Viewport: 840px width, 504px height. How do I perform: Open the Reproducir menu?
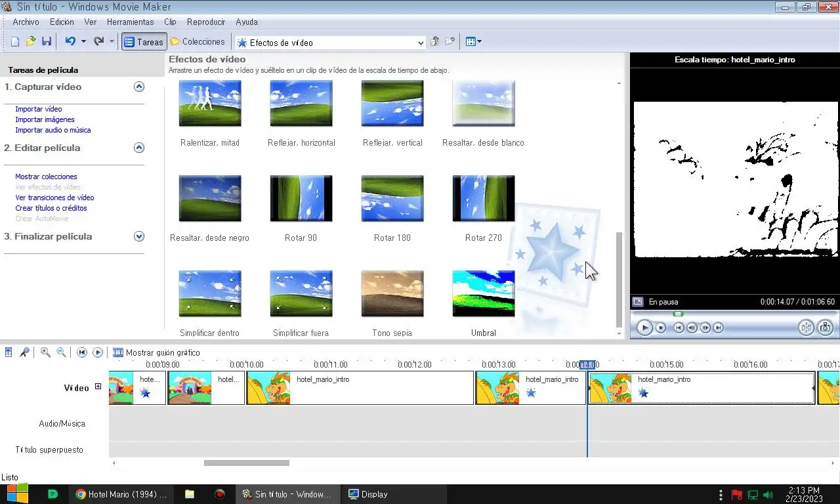(206, 22)
